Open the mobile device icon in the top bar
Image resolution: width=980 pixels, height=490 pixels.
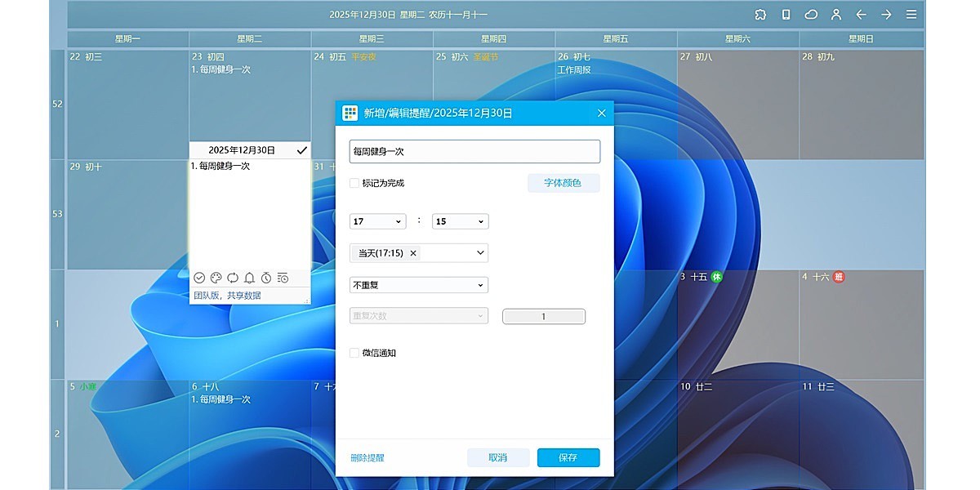click(x=786, y=14)
